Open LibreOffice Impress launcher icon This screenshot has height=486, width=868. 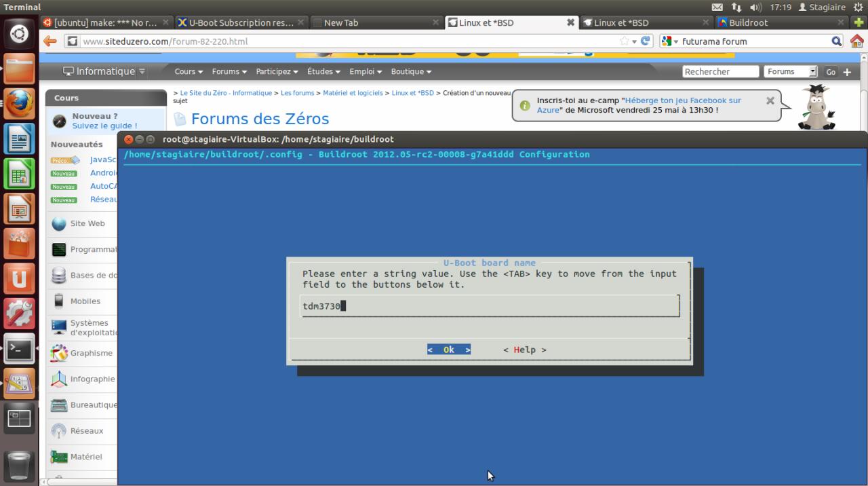pyautogui.click(x=18, y=209)
